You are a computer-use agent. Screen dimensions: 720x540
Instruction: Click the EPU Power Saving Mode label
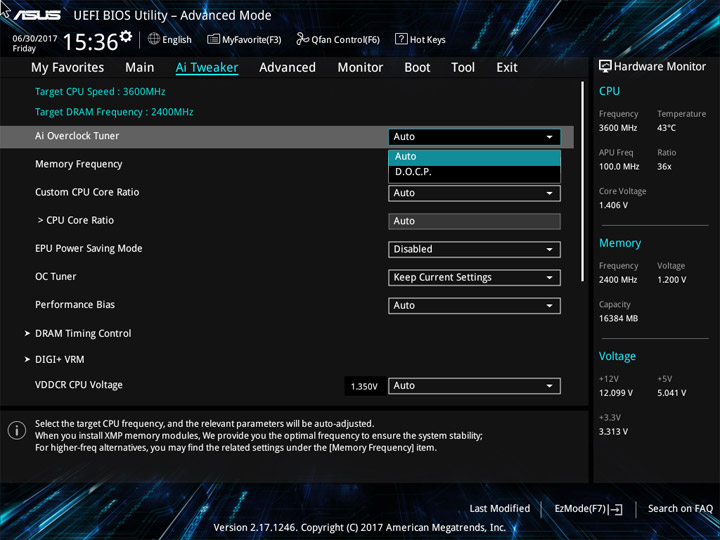[89, 248]
